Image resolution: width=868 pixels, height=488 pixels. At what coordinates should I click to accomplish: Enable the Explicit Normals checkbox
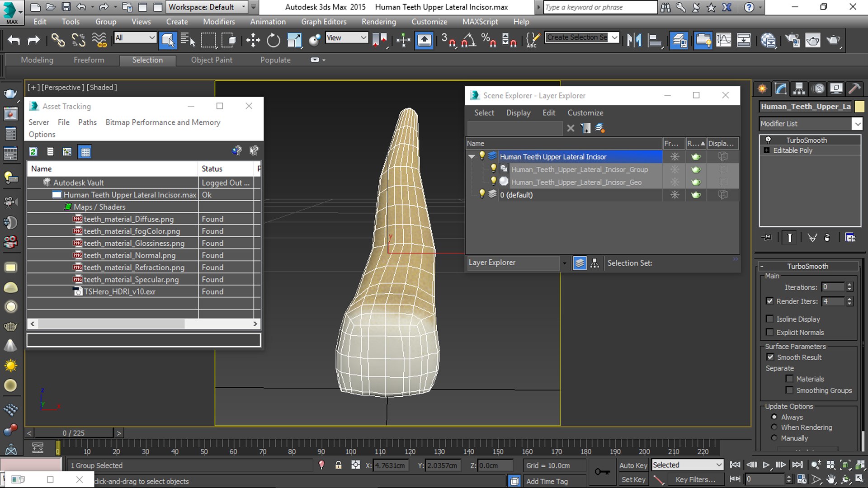pyautogui.click(x=770, y=333)
